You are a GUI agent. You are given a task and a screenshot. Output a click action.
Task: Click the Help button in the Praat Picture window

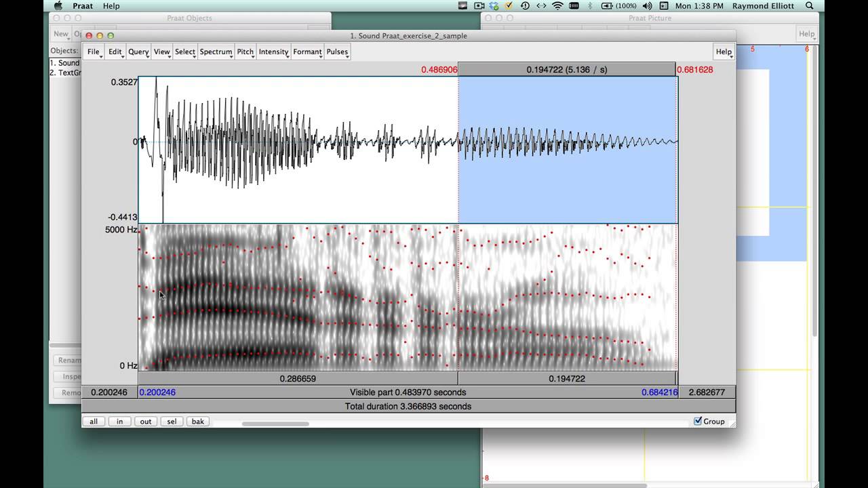806,34
